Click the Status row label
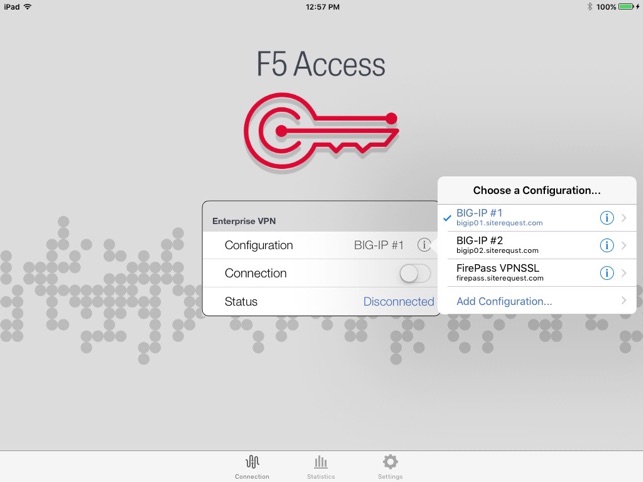 coord(241,302)
